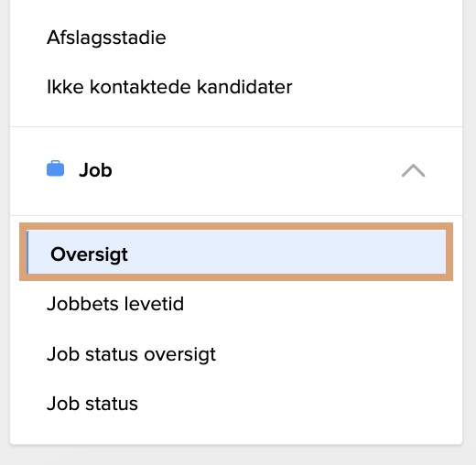Screen dimensions: 476x465
Task: Click the Job section header title
Action: [95, 170]
